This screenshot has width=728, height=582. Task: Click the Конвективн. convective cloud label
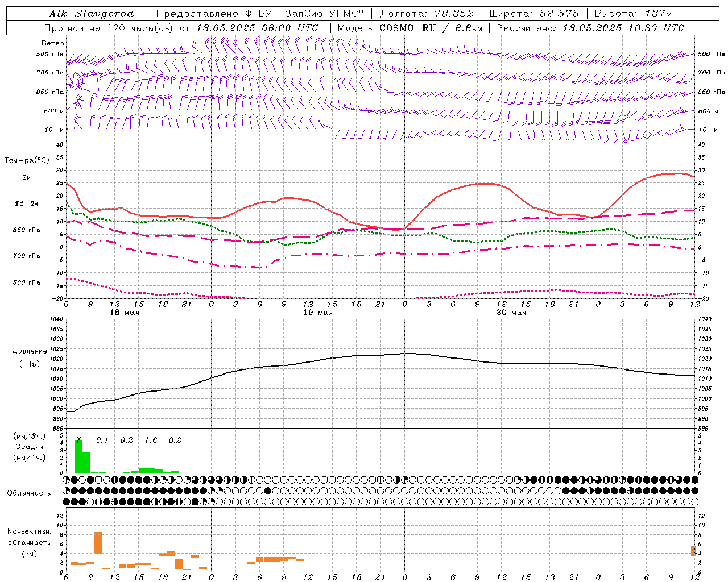click(x=30, y=531)
